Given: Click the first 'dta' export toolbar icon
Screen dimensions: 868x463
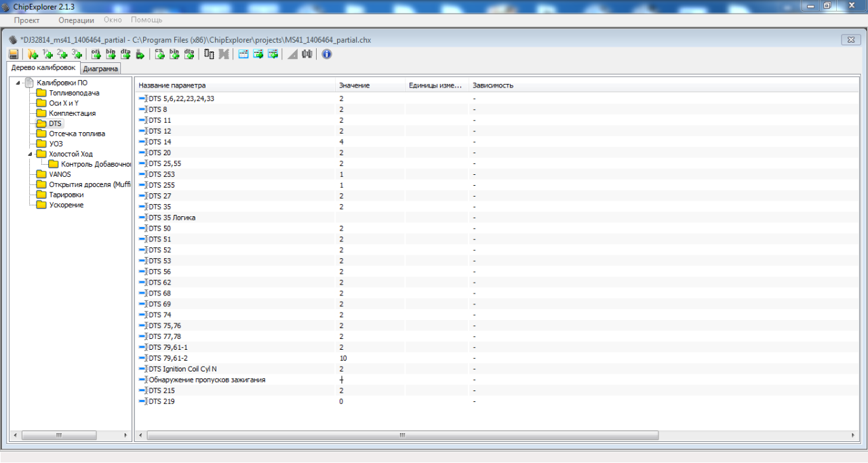Looking at the screenshot, I should (x=125, y=54).
